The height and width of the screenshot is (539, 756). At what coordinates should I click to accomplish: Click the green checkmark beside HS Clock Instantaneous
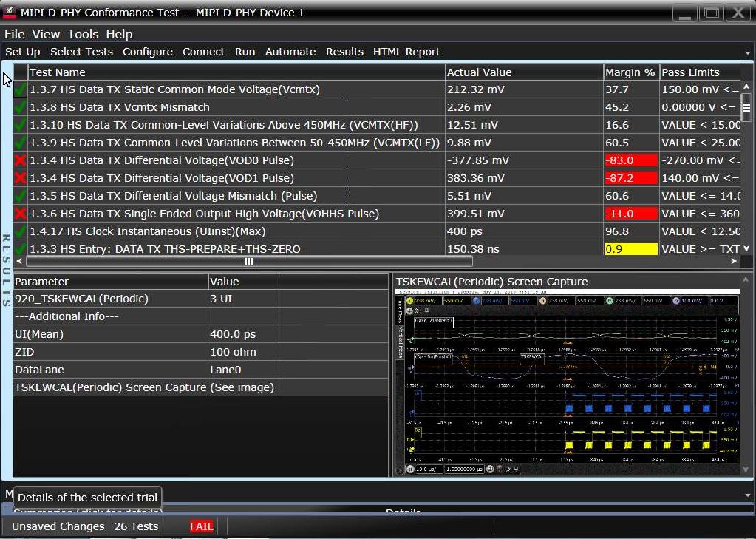click(x=20, y=231)
